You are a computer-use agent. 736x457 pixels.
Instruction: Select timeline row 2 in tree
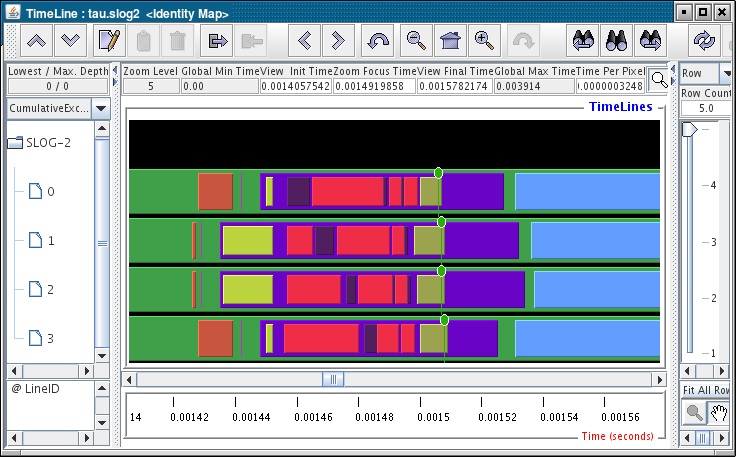tap(41, 289)
